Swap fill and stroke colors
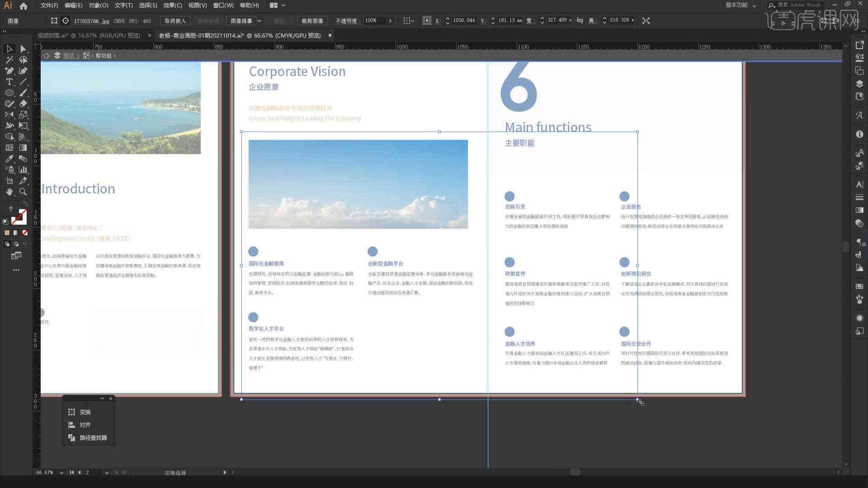The width and height of the screenshot is (868, 488). pyautogui.click(x=25, y=204)
